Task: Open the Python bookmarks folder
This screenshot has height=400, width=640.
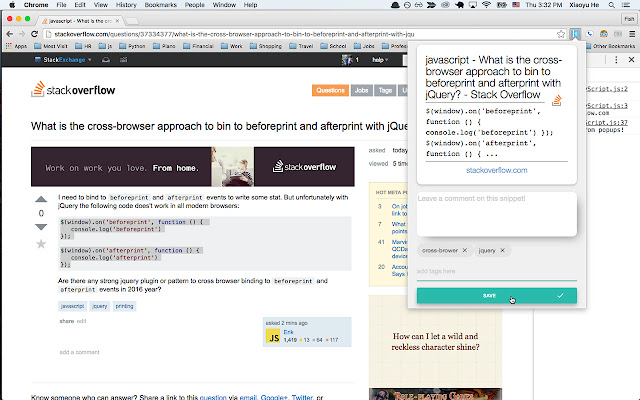Action: click(x=132, y=46)
